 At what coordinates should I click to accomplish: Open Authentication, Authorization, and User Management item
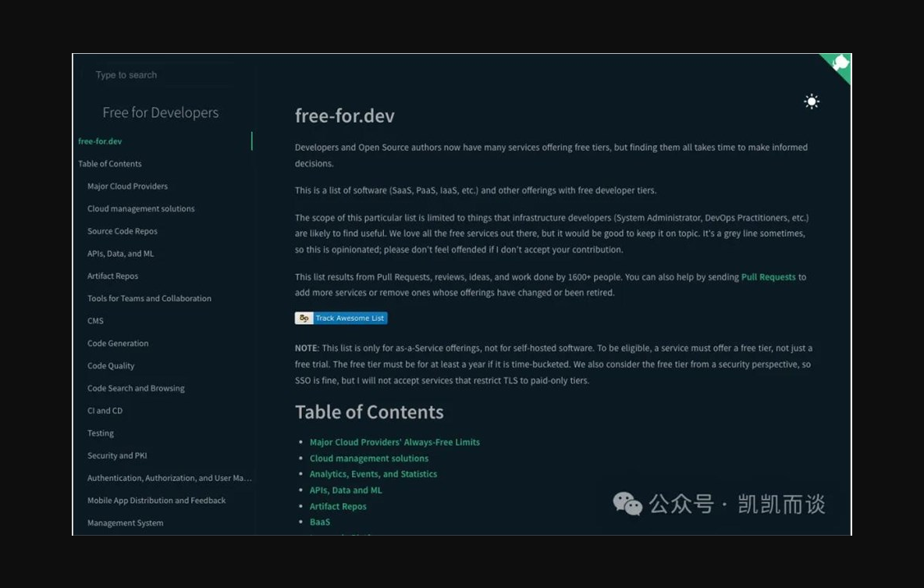click(x=169, y=478)
